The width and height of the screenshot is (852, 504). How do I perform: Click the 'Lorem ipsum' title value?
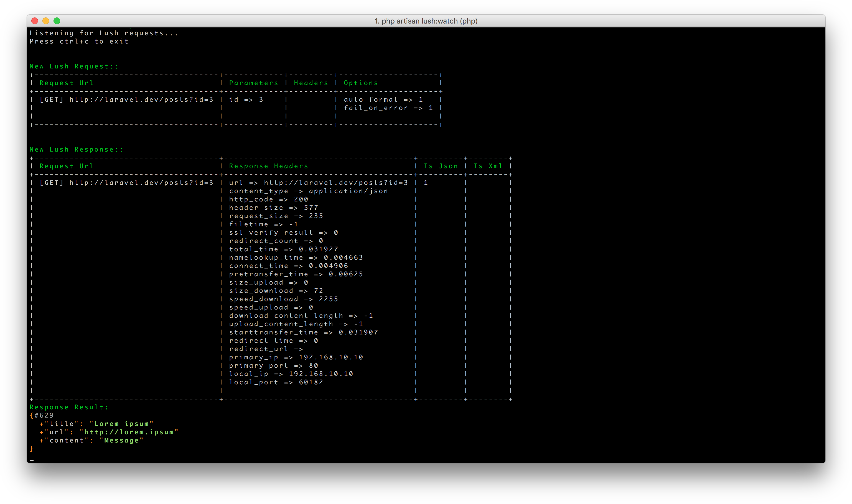click(121, 423)
